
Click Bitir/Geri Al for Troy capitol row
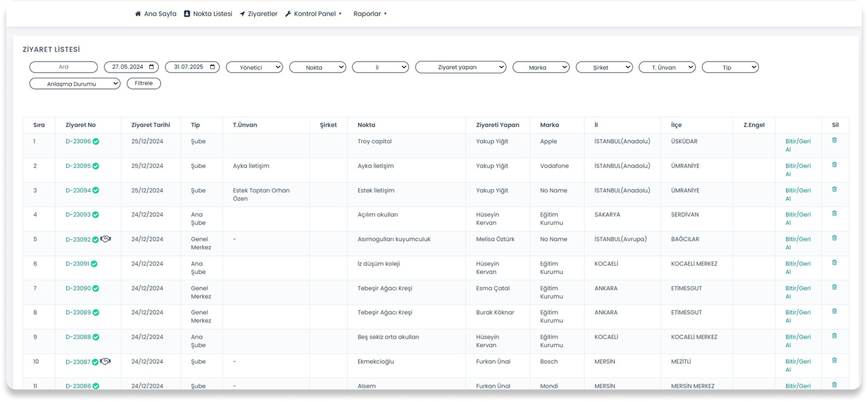click(x=798, y=145)
